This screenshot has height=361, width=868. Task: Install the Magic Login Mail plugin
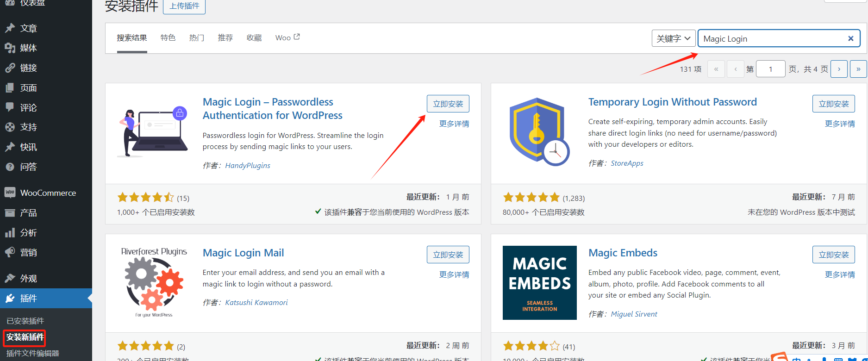(448, 255)
